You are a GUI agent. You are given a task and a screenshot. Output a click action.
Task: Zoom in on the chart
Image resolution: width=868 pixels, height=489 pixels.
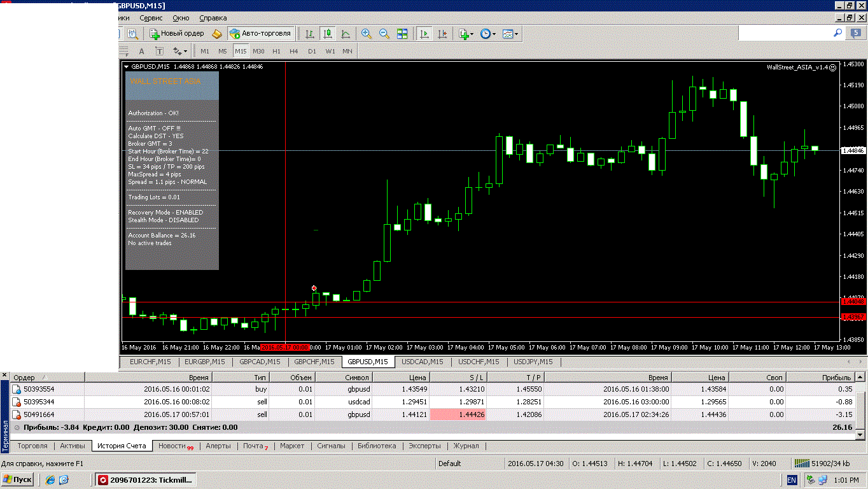coord(367,34)
